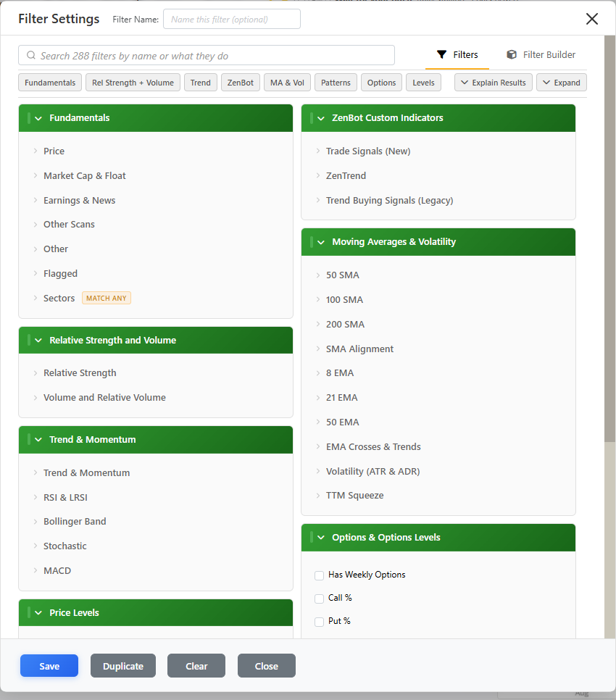Expand the 8 EMA row
The height and width of the screenshot is (700, 616).
[x=438, y=372]
